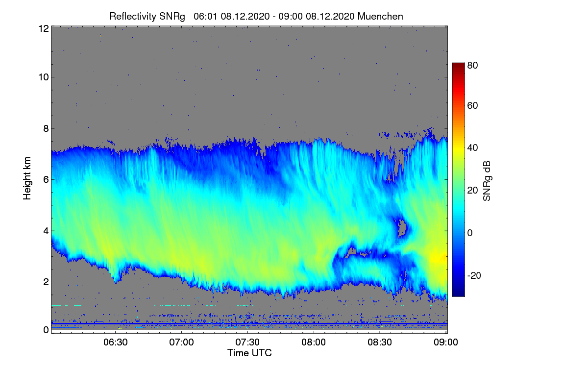The image size is (588, 392).
Task: Click the colorbar value 40
Action: [x=473, y=147]
